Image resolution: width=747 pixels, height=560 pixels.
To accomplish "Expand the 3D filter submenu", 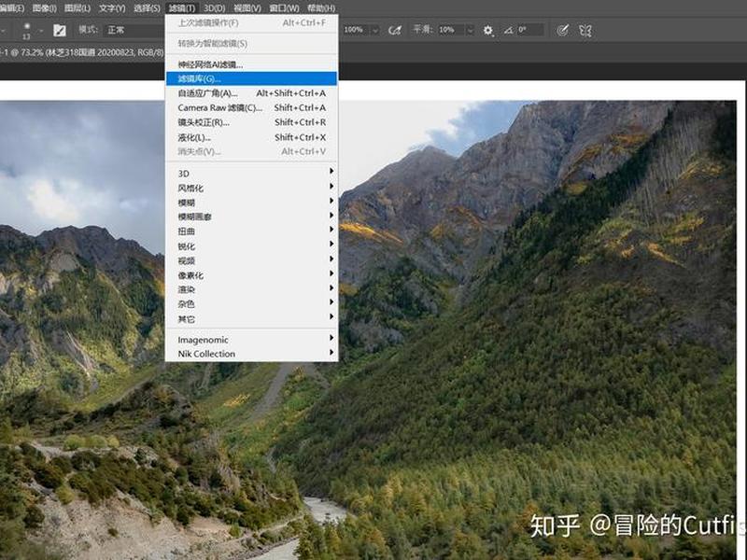I will pyautogui.click(x=251, y=174).
